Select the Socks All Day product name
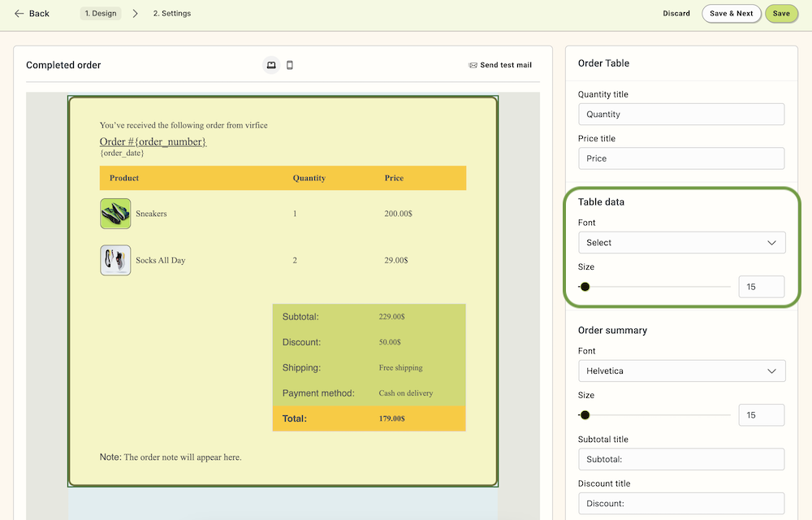 click(161, 260)
